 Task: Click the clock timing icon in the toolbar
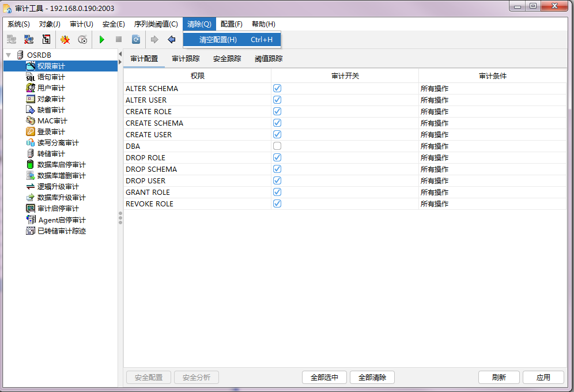coord(82,39)
